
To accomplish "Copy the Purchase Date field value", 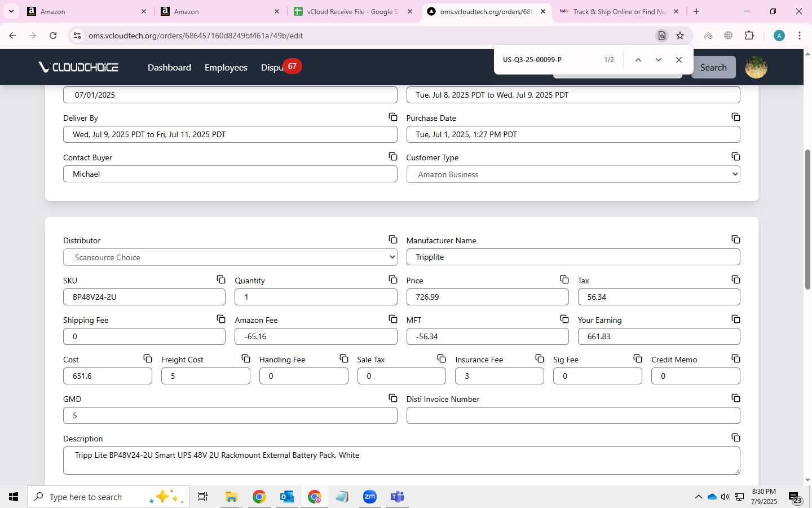I will click(x=736, y=117).
